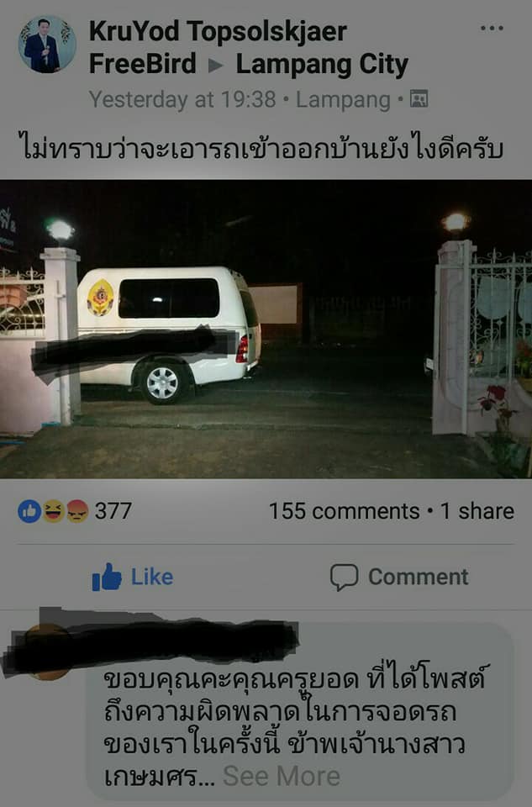Screen dimensions: 532x807
Task: Open the Lampang location tag
Action: tap(343, 100)
